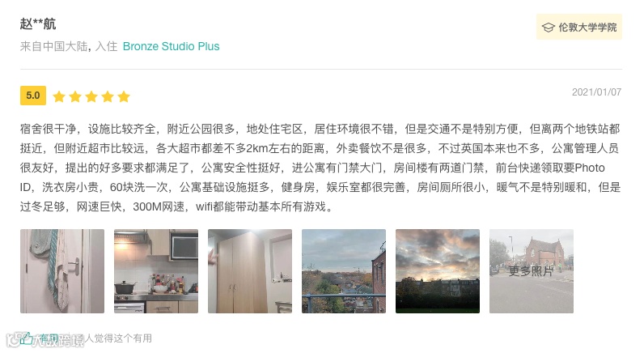Screen dimensions: 644x353
Task: Click the reviewer name 赵**航
Action: [x=38, y=23]
